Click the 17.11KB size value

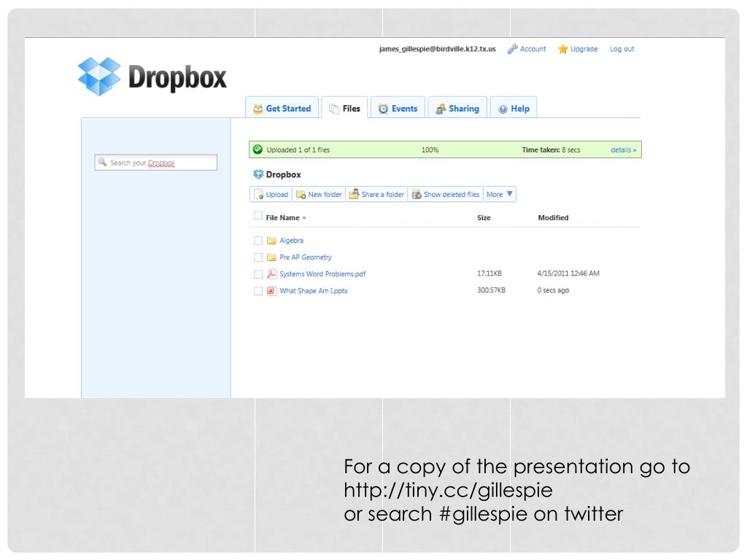(489, 273)
